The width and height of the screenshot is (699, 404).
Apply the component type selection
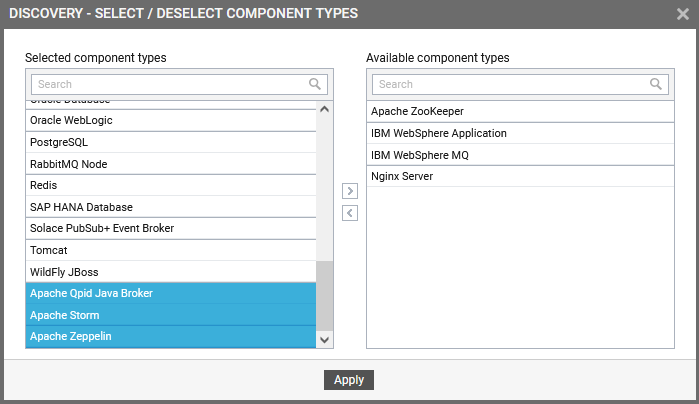pyautogui.click(x=349, y=380)
